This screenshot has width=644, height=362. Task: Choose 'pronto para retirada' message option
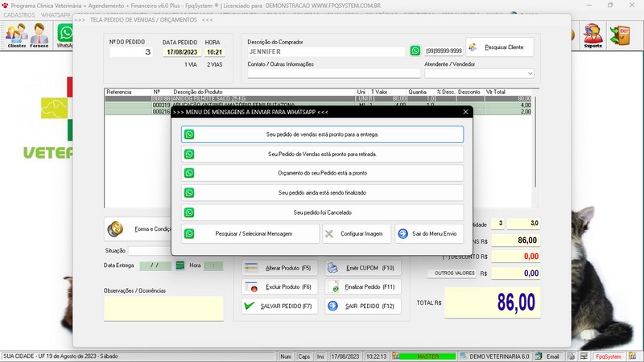322,154
